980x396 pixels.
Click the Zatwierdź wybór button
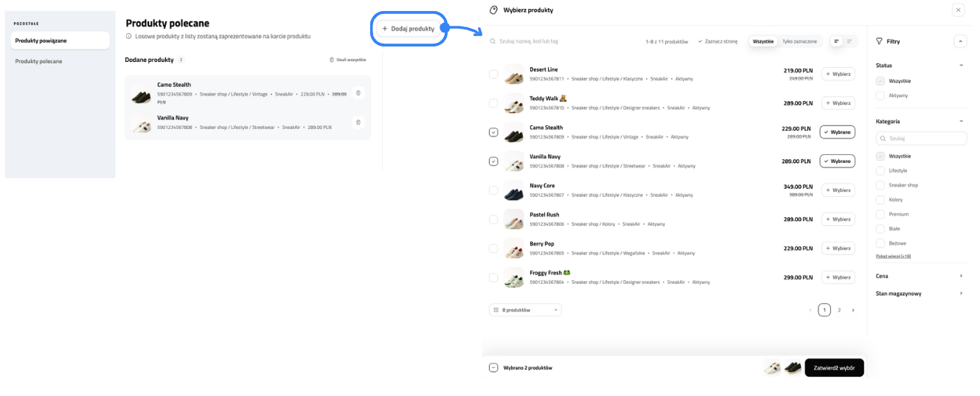coord(834,368)
